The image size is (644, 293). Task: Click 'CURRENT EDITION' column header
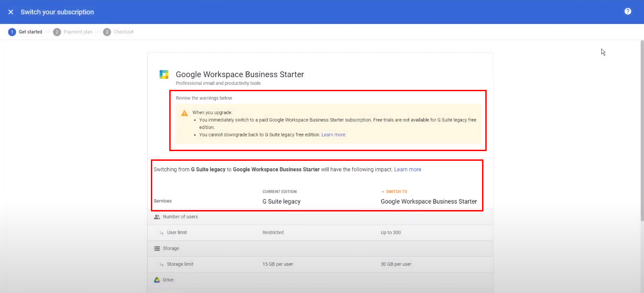pos(279,192)
